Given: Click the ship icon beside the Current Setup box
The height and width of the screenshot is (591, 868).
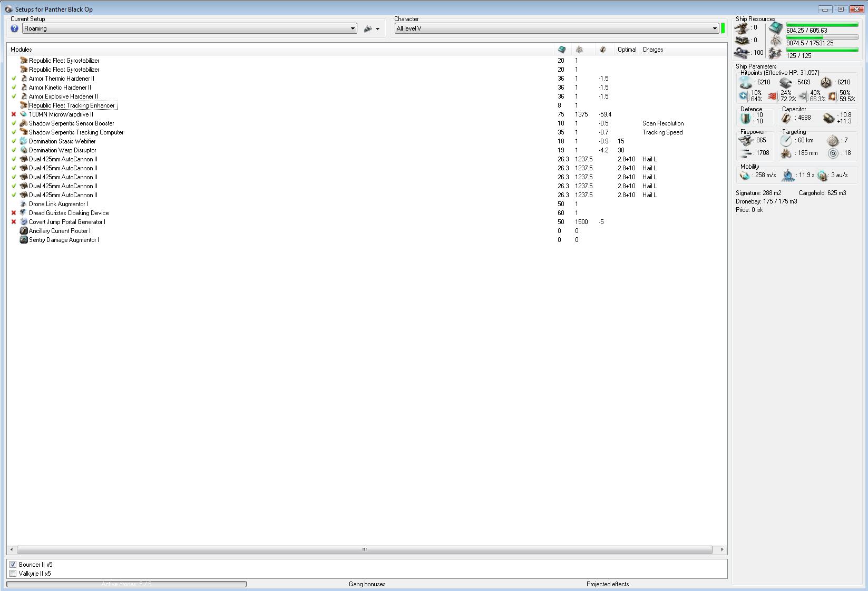Looking at the screenshot, I should 368,29.
